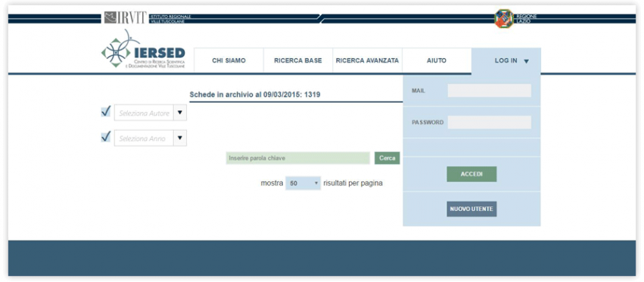Click the LOG IN dropdown arrow icon
Image resolution: width=644 pixels, height=282 pixels.
point(526,61)
